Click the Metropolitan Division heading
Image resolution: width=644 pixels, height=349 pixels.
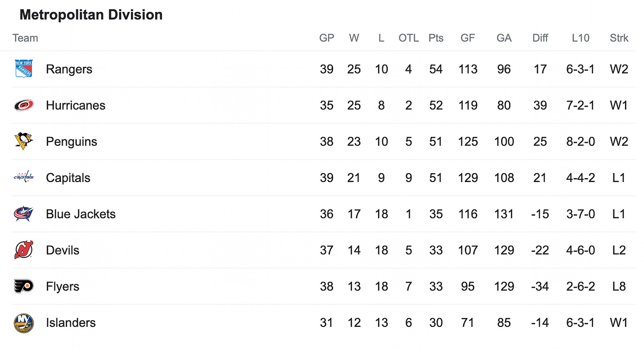click(91, 15)
